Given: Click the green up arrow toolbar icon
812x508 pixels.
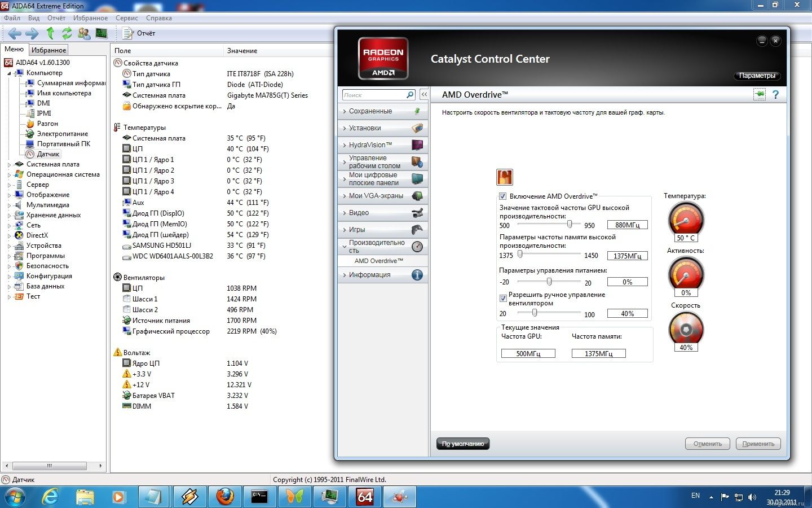Looking at the screenshot, I should (x=50, y=33).
